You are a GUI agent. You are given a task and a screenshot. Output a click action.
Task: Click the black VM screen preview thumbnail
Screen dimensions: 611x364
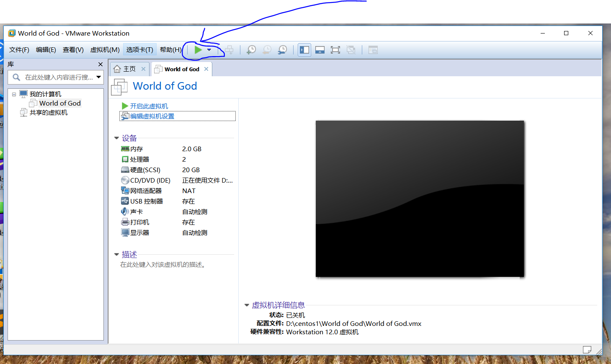click(x=420, y=199)
